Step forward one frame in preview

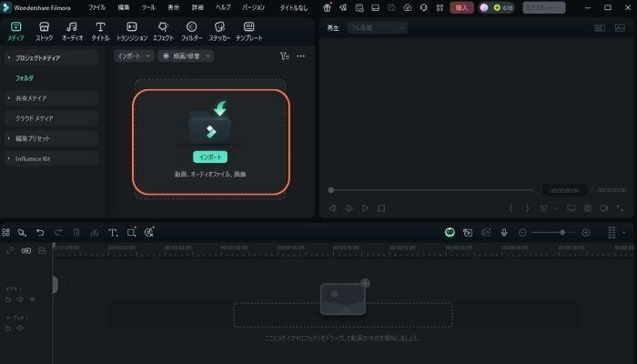(349, 208)
